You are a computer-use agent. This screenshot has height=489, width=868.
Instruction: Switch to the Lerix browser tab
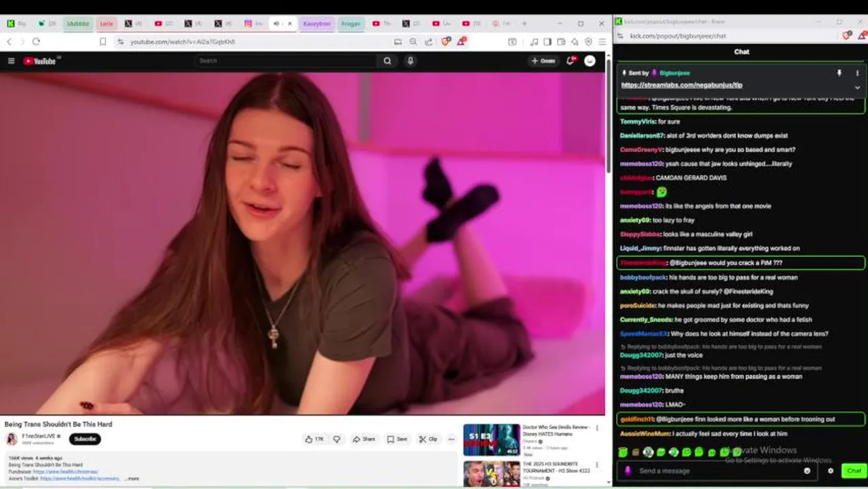coord(107,24)
